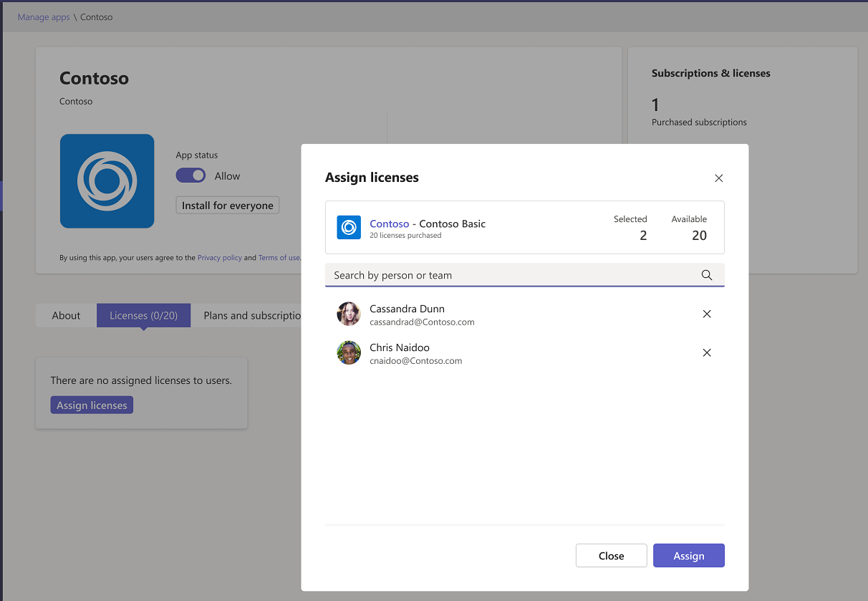Open the Privacy policy link
Image resolution: width=868 pixels, height=601 pixels.
220,258
